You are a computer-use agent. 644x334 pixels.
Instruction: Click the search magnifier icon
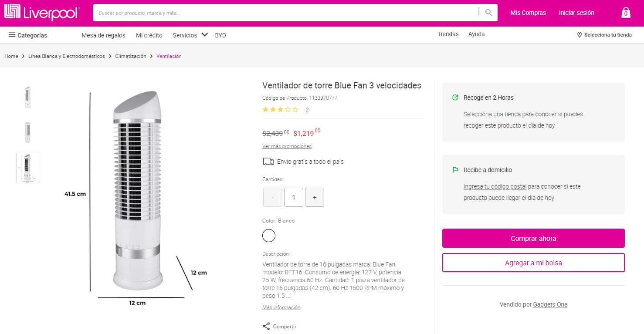pos(489,13)
